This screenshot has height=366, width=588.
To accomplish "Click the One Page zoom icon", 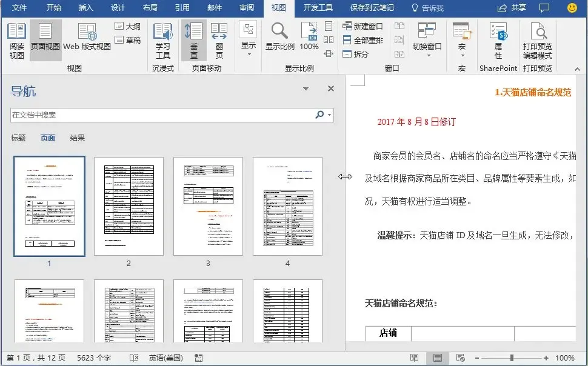I will coord(329,26).
